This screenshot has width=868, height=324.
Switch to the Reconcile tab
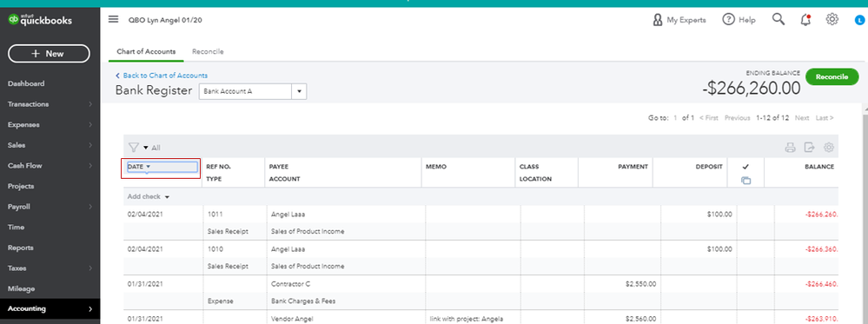point(209,51)
